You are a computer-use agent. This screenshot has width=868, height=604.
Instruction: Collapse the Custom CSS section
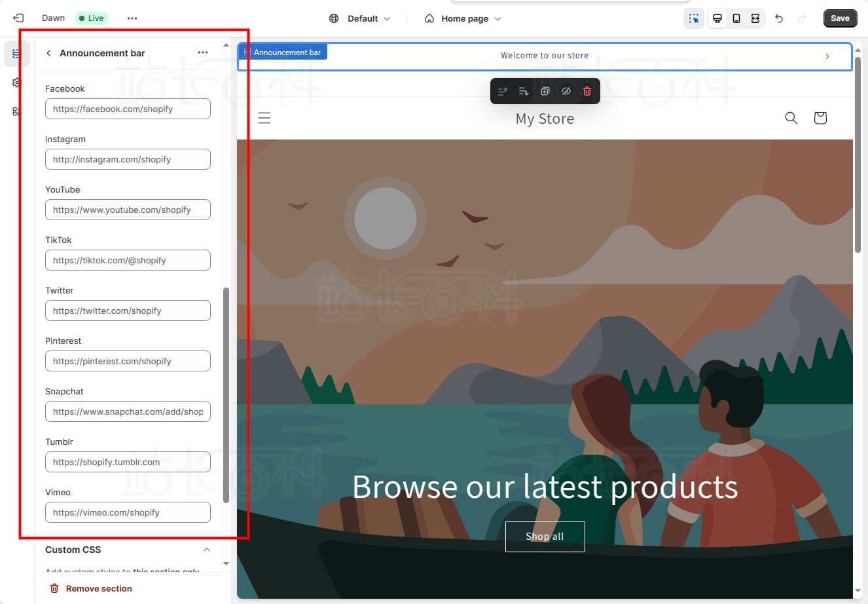[207, 550]
